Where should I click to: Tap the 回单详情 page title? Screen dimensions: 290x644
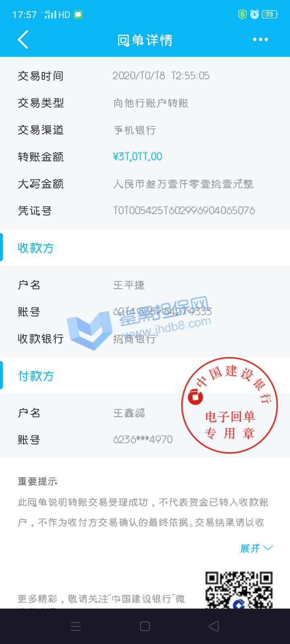[145, 40]
